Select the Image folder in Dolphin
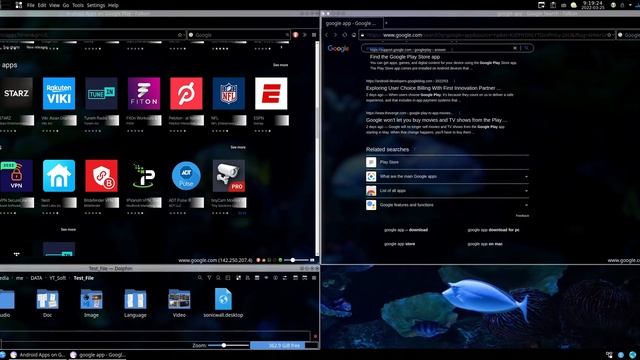 pyautogui.click(x=91, y=303)
